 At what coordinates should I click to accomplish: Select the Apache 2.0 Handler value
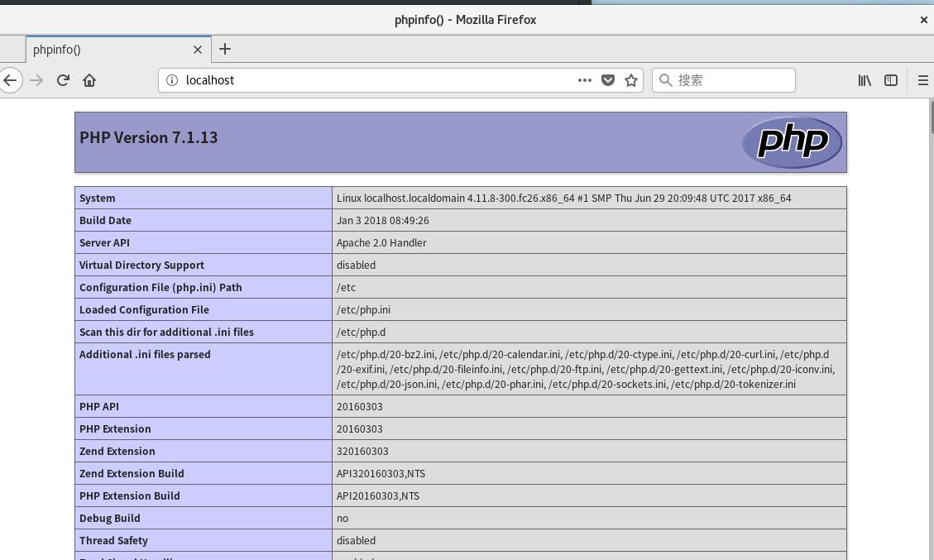[381, 243]
